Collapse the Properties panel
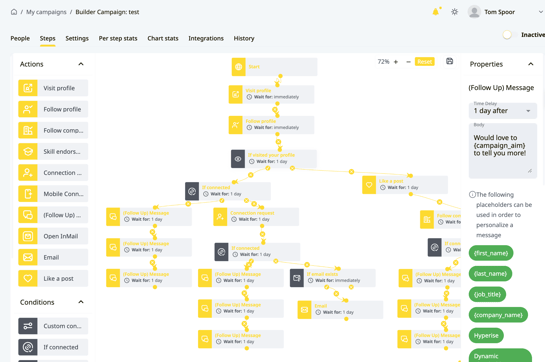 531,64
